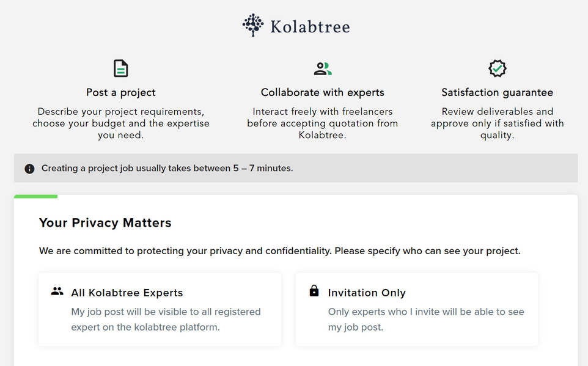
Task: Select the All Kolabtree Experts privacy option
Action: (x=160, y=309)
